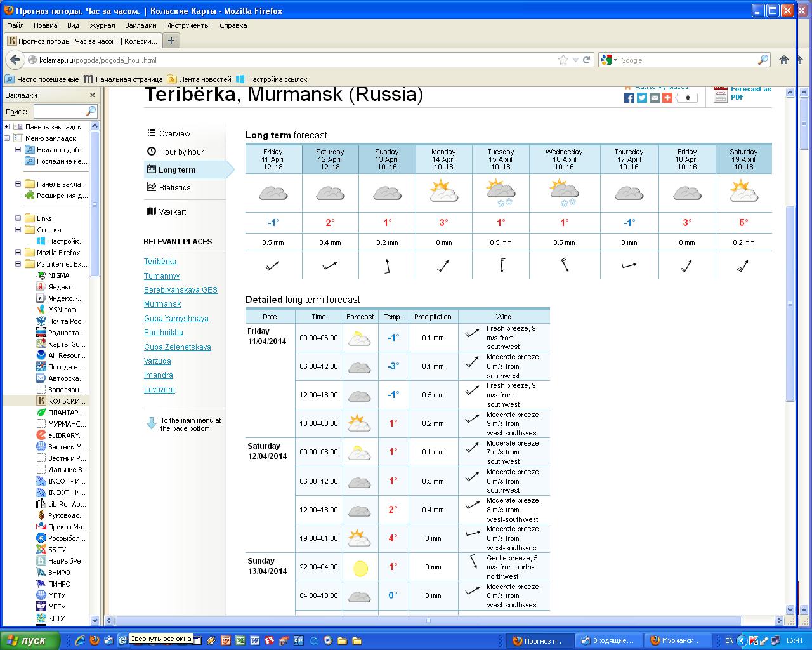The image size is (812, 650).
Task: Expand the Links bookmark folder
Action: click(18, 218)
